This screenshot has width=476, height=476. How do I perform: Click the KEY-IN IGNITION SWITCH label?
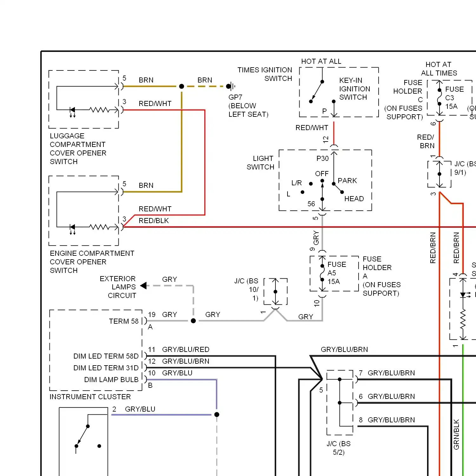click(354, 89)
